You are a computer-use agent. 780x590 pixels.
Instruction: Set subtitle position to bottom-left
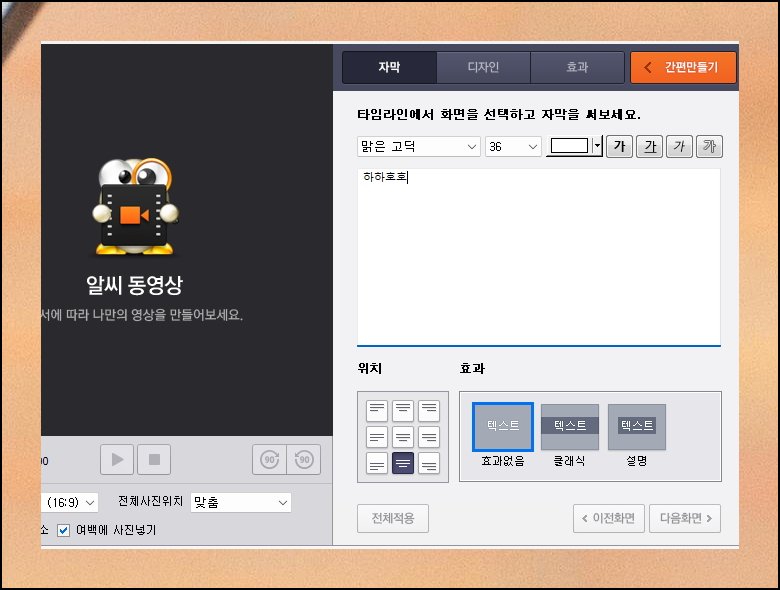coord(377,463)
